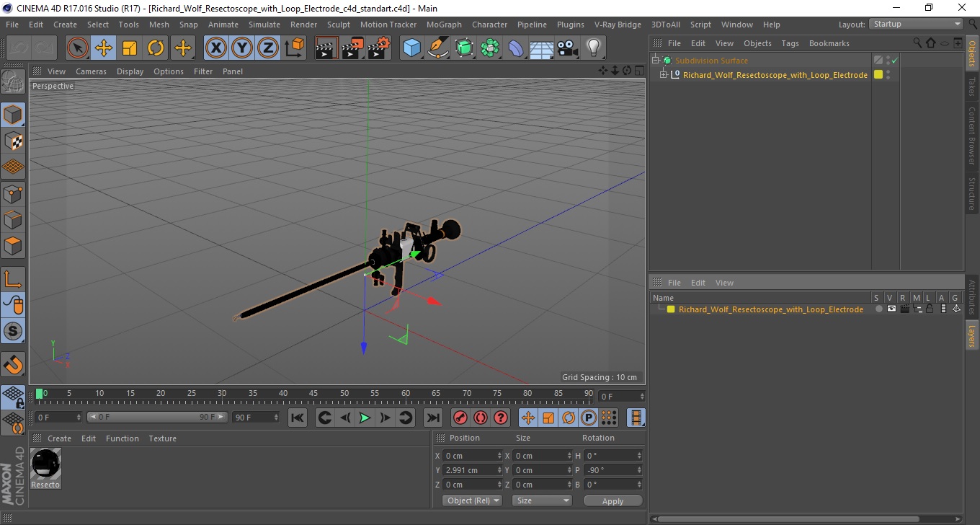
Task: Click the Record Active Objects button
Action: pos(460,418)
